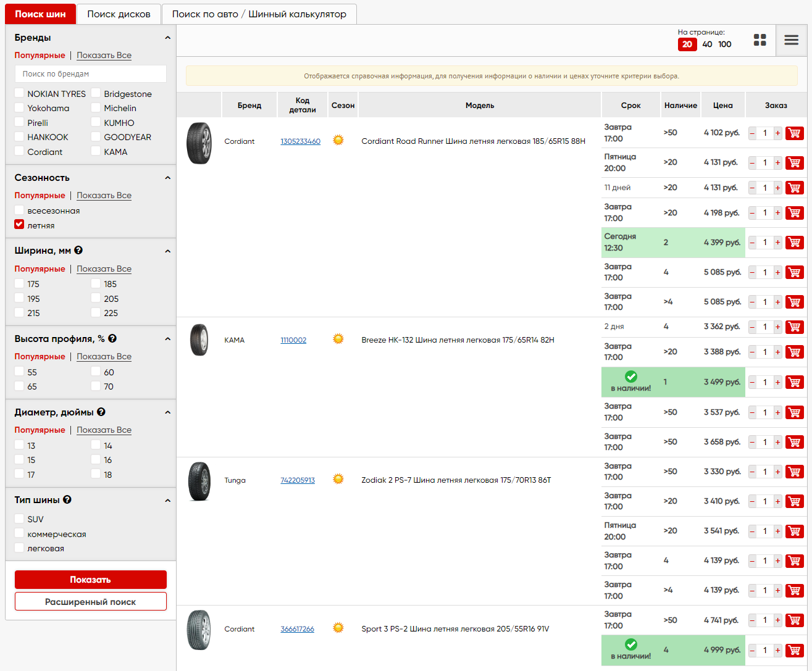812x671 pixels.
Task: Add 3 499 руб. in-stock offer to cart
Action: point(795,382)
